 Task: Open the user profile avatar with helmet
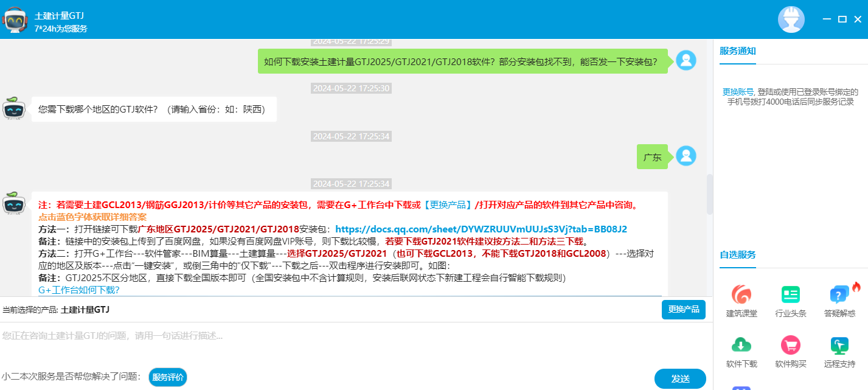pos(791,19)
